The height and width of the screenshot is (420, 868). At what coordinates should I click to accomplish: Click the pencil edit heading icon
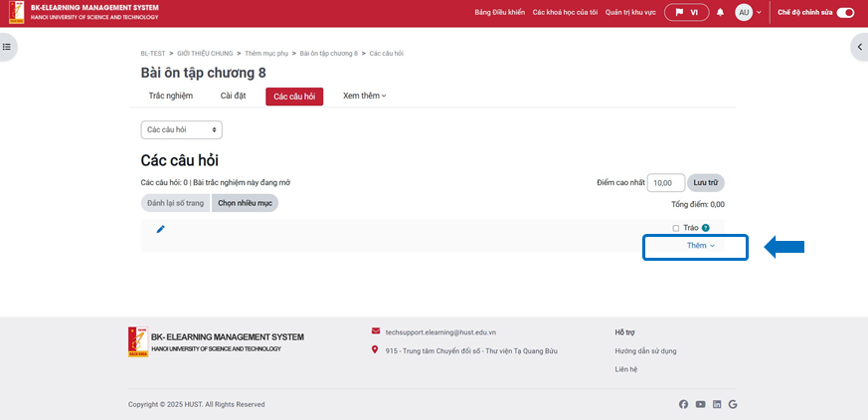point(160,229)
